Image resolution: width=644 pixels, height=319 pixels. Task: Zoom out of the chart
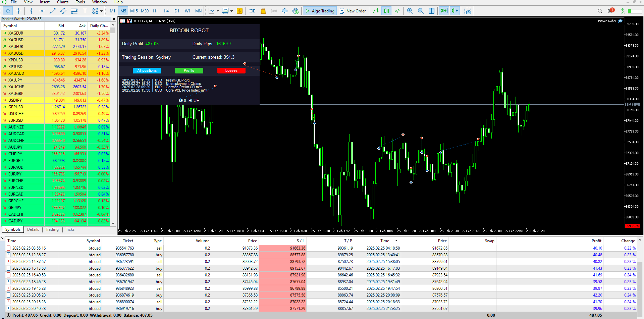[421, 11]
